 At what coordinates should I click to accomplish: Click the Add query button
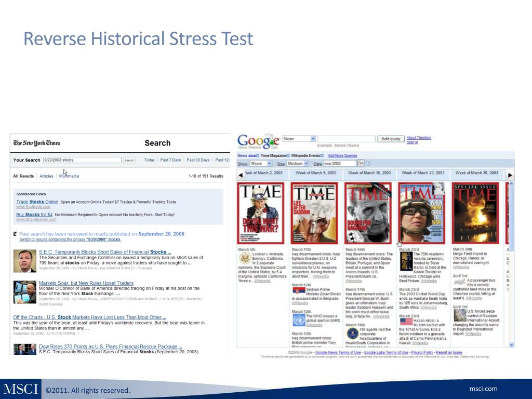[x=391, y=139]
